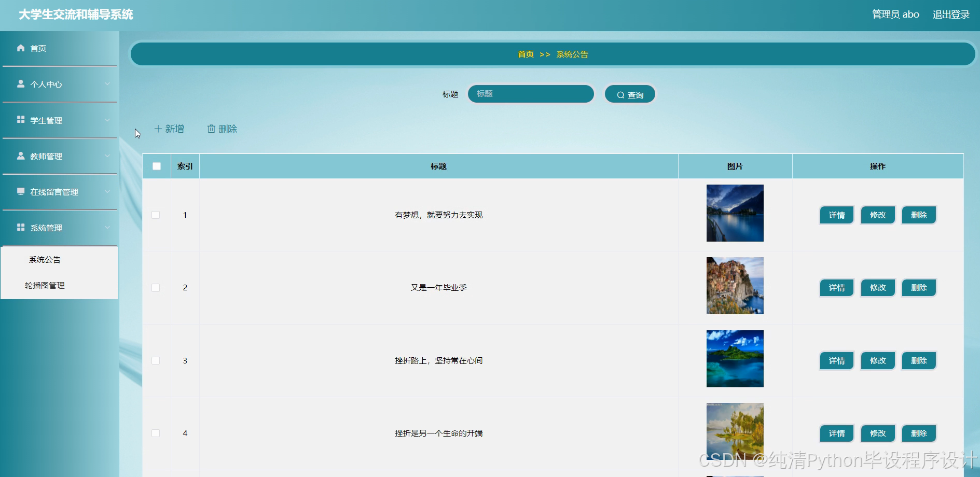Click the grid icon beside 学生管理

pyautogui.click(x=21, y=119)
